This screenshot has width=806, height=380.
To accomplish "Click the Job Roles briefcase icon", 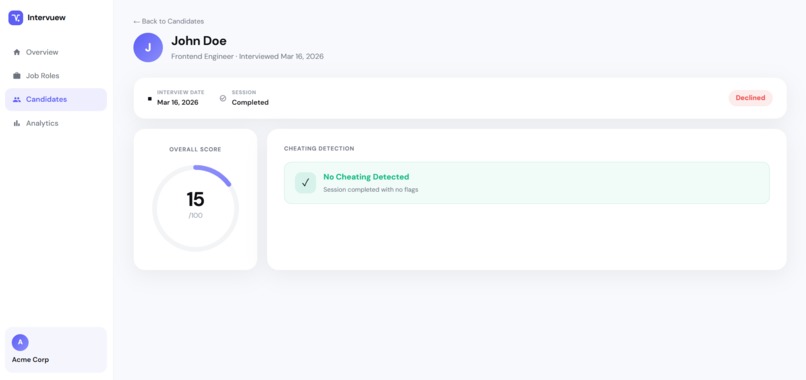I will point(17,76).
